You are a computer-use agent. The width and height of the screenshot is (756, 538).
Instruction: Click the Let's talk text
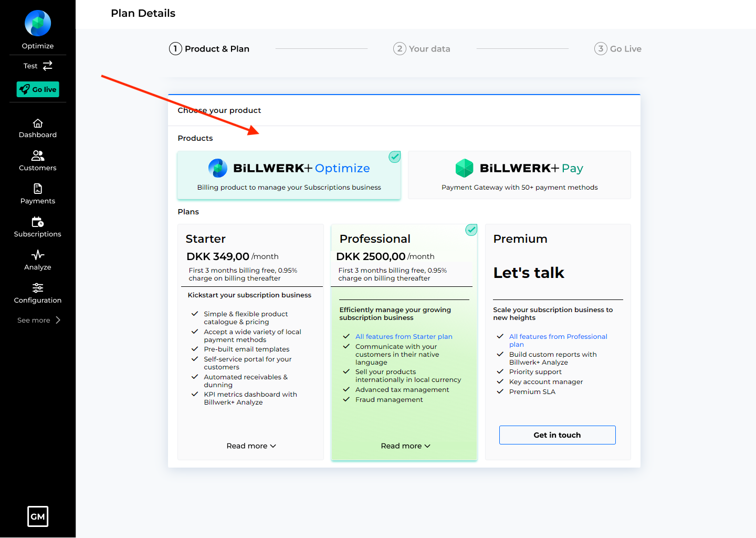point(529,273)
